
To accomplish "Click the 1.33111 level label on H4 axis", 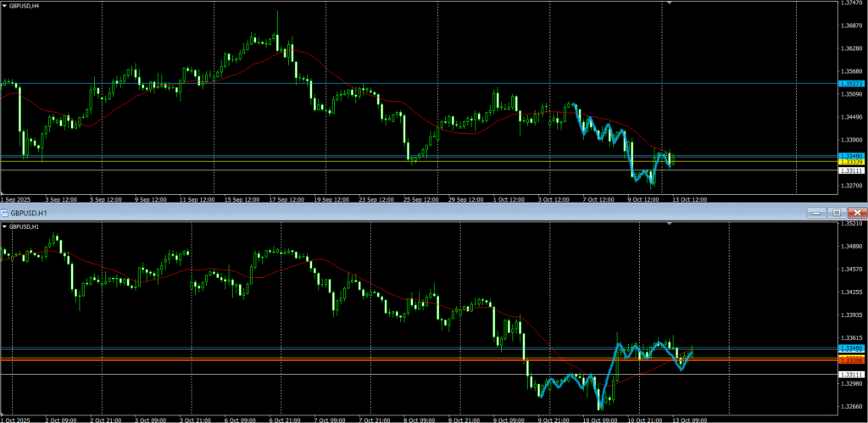I will [x=851, y=170].
